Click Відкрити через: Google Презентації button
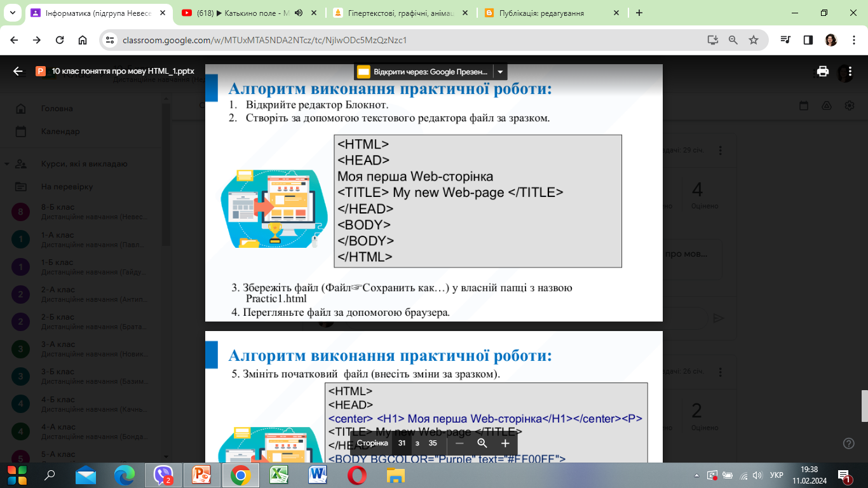The image size is (868, 488). (x=424, y=72)
